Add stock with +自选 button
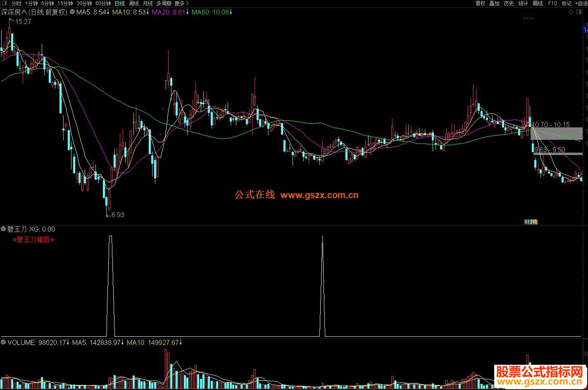The image size is (588, 390). point(581,3)
